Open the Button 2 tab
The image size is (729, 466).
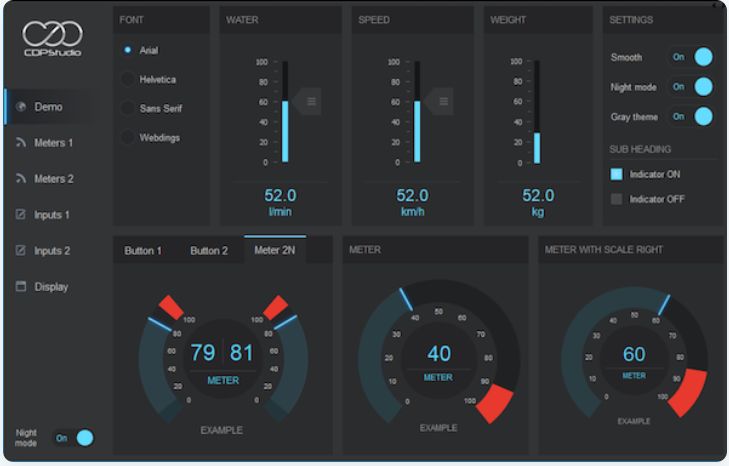[209, 251]
